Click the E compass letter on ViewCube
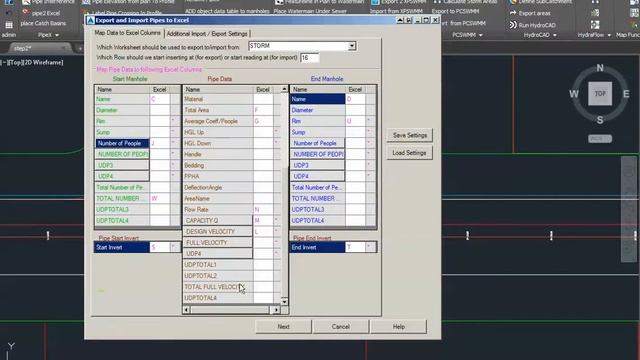Image resolution: width=640 pixels, height=360 pixels. pyautogui.click(x=626, y=94)
